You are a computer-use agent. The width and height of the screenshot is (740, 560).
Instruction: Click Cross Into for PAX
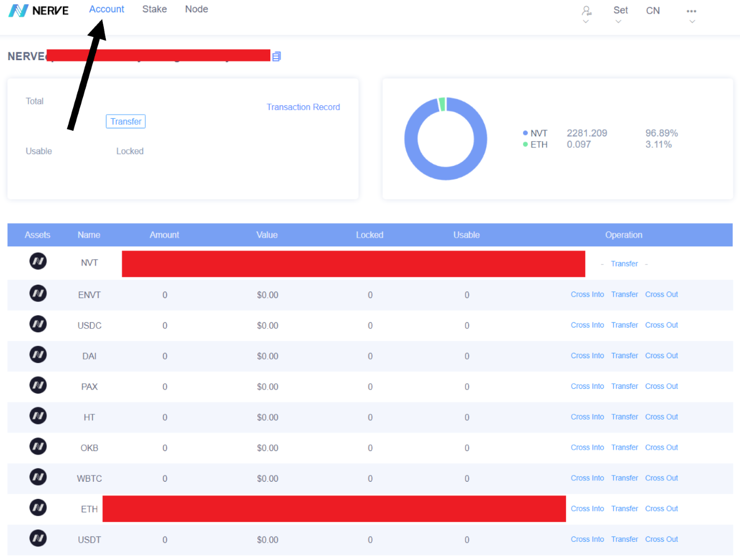coord(587,386)
